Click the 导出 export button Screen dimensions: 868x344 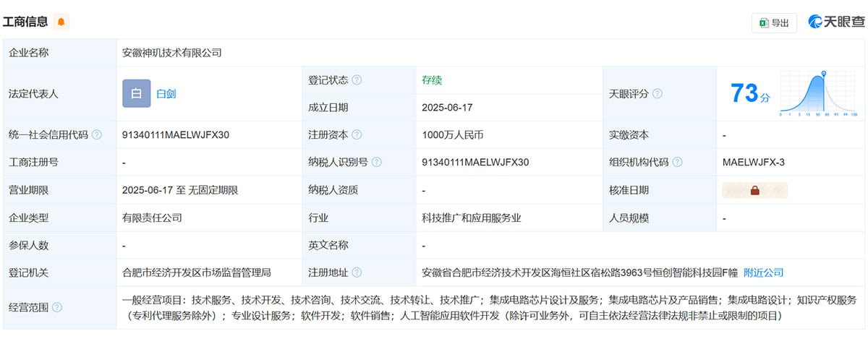tap(774, 22)
